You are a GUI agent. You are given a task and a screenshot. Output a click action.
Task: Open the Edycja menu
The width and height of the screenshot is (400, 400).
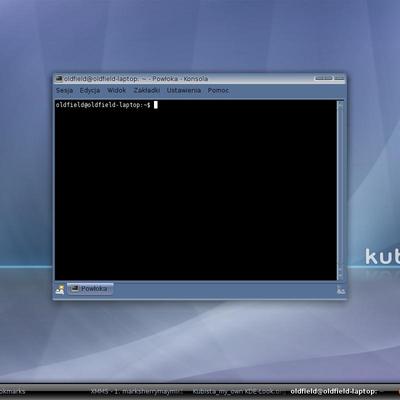(x=90, y=90)
